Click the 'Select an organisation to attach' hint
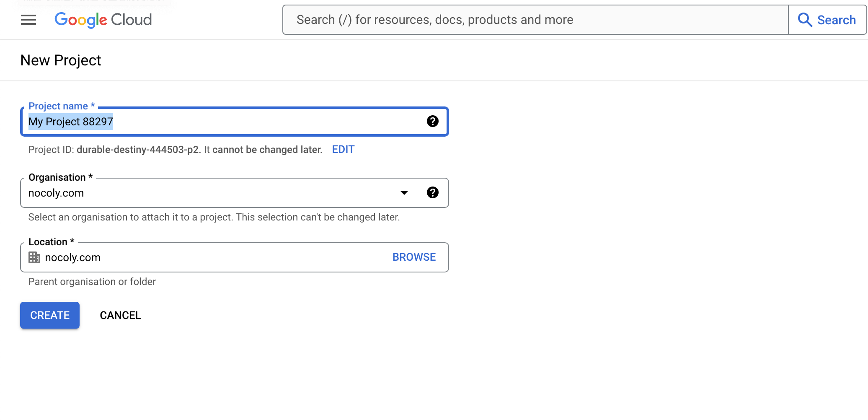Viewport: 868px width, 420px height. click(x=214, y=217)
